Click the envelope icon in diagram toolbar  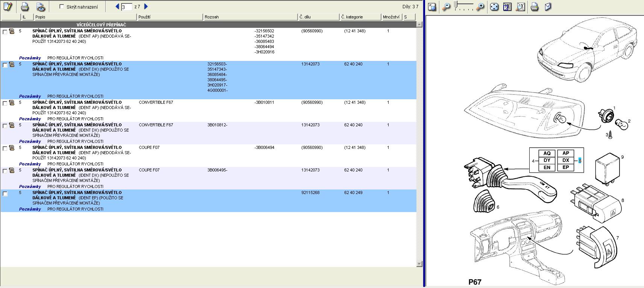tap(548, 7)
